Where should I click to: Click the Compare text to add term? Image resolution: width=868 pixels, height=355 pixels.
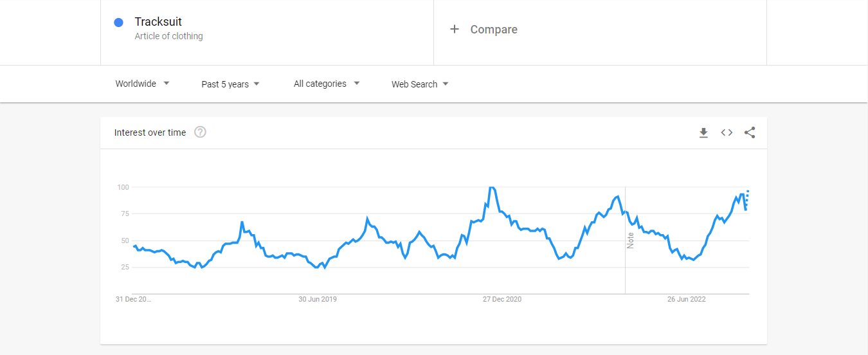493,30
